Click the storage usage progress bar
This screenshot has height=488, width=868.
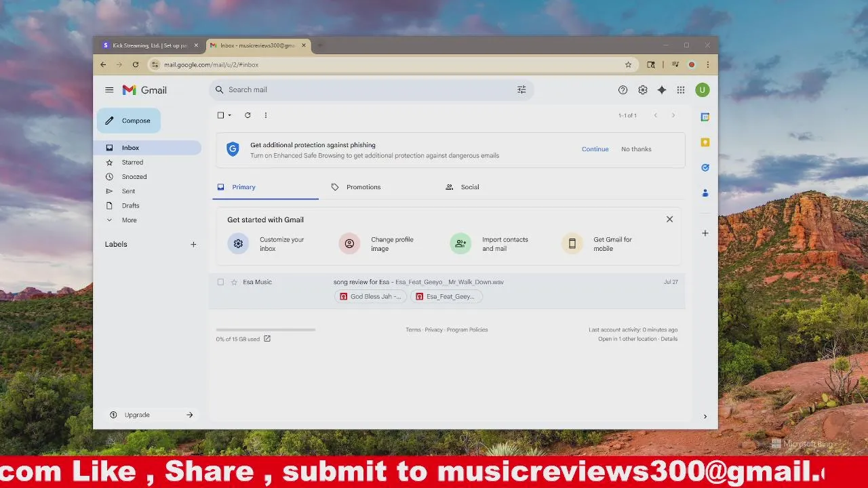[x=266, y=330]
